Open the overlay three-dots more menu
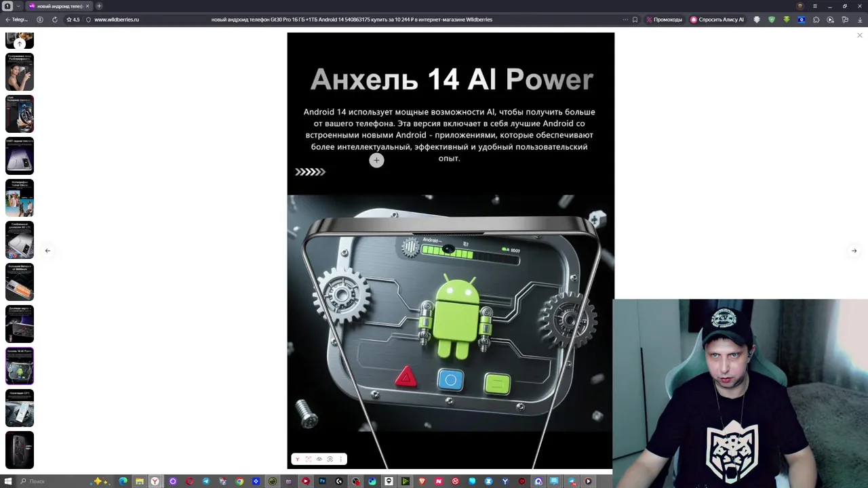 [x=340, y=459]
